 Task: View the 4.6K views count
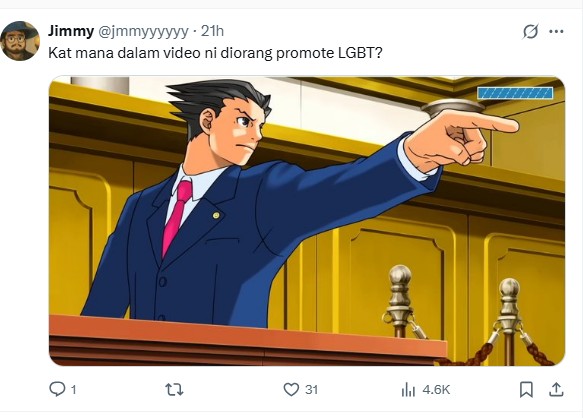(x=436, y=390)
